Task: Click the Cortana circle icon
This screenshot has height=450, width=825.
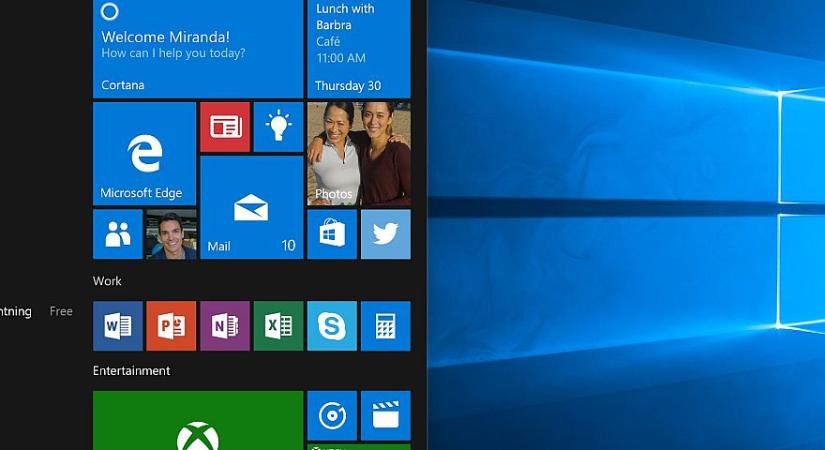Action: (x=109, y=11)
